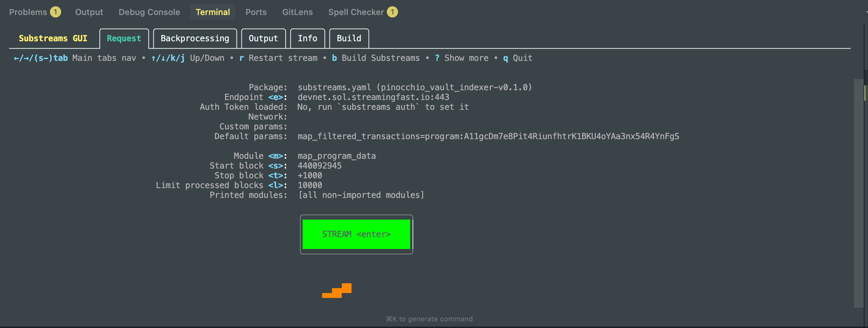This screenshot has height=328, width=868.
Task: Open the Spell Checker panel tab
Action: tap(356, 12)
